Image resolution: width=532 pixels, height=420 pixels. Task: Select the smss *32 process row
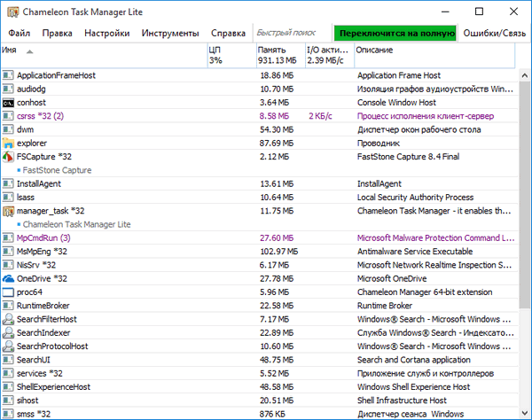tap(260, 414)
